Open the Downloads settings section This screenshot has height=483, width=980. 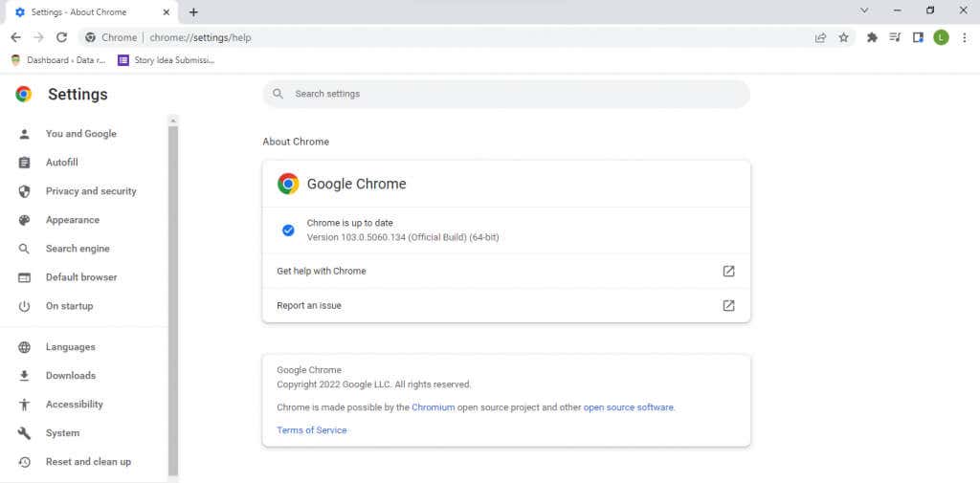point(71,376)
